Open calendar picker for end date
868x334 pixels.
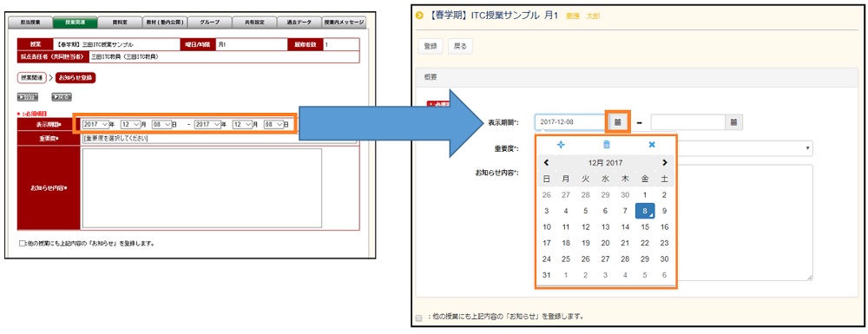pos(734,122)
